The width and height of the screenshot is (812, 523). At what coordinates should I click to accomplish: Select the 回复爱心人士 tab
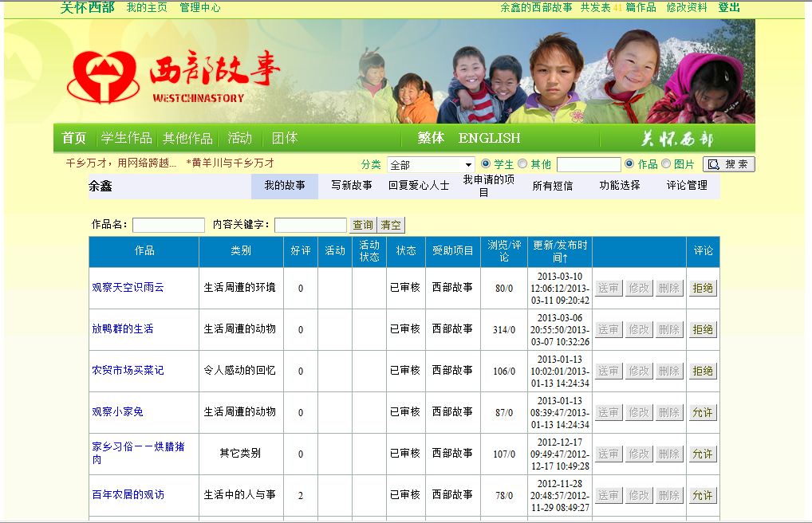[419, 186]
